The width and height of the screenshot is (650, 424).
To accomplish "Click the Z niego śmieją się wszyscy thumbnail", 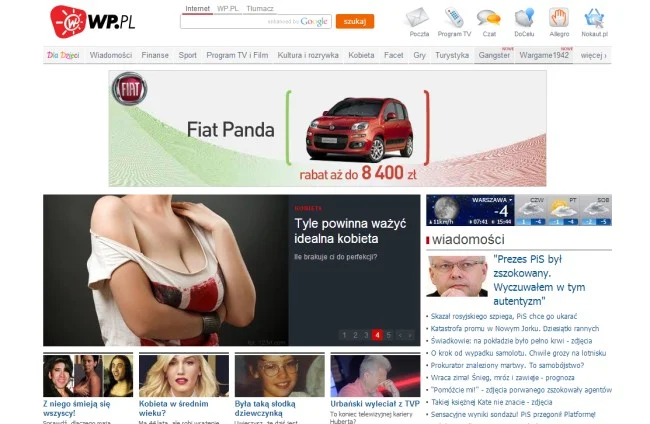I will (x=88, y=375).
